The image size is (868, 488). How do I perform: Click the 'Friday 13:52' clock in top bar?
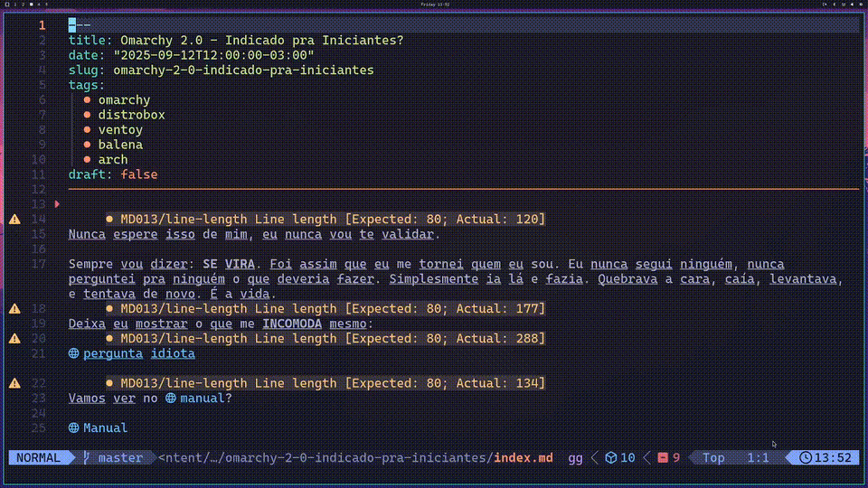coord(435,4)
